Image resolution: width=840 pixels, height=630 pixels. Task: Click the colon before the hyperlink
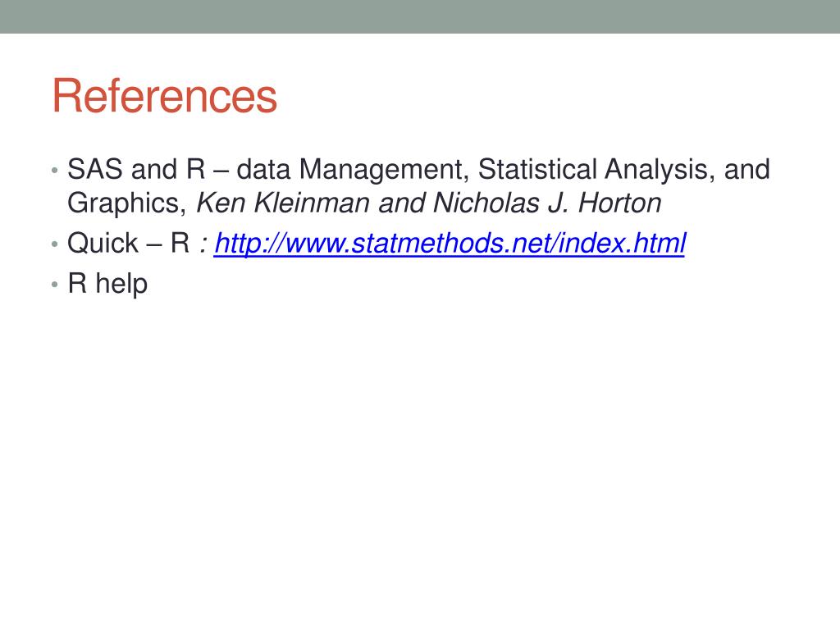pyautogui.click(x=203, y=245)
